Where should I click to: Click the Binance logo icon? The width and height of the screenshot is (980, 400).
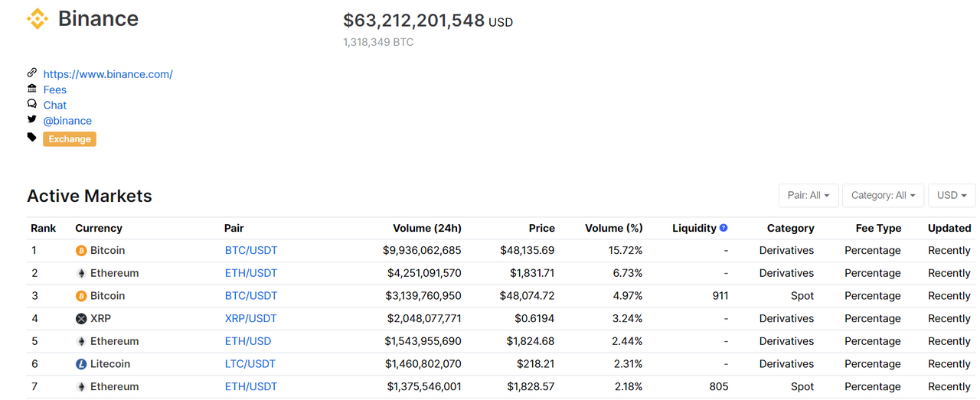(38, 19)
